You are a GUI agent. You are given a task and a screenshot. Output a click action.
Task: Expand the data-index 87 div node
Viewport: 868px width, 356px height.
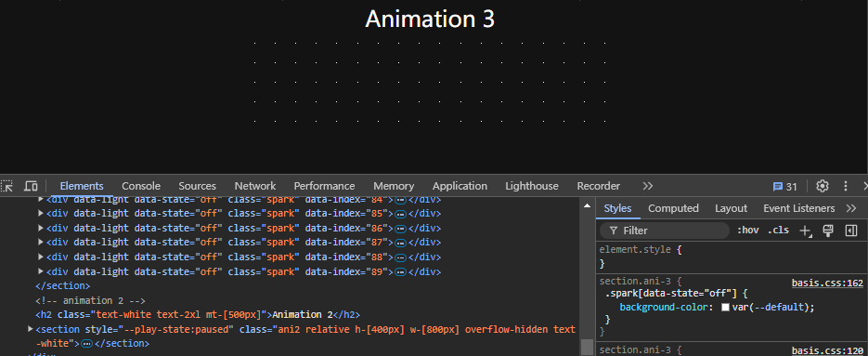41,242
